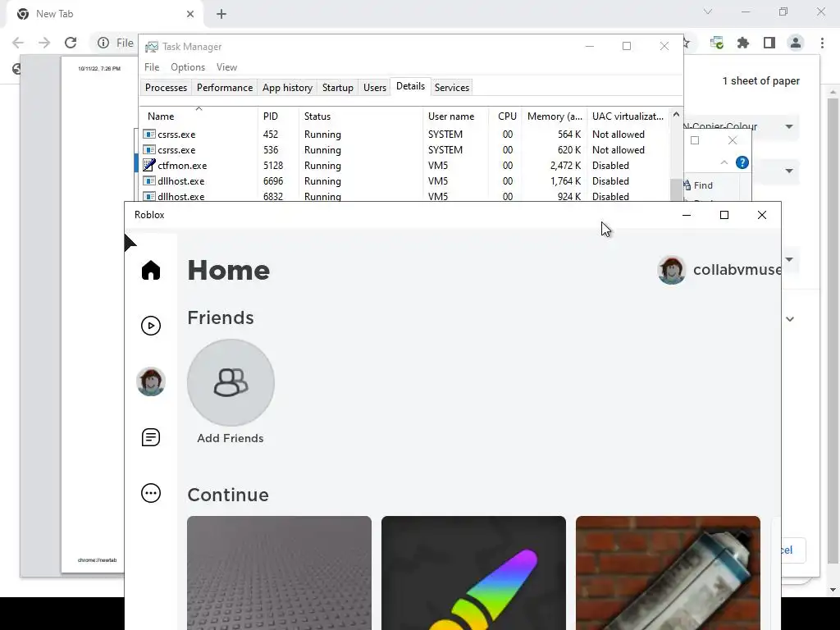The height and width of the screenshot is (630, 840).
Task: Click Continue heading in Roblox
Action: (x=228, y=495)
